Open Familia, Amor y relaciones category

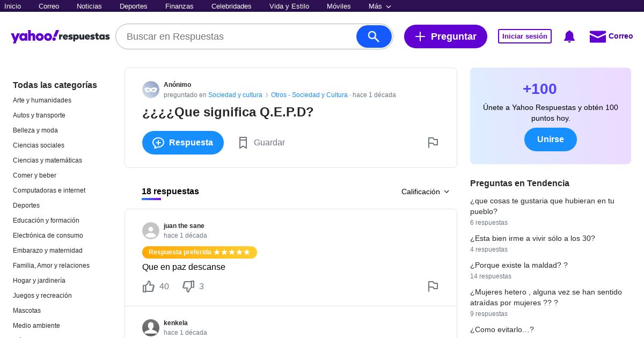tap(51, 266)
